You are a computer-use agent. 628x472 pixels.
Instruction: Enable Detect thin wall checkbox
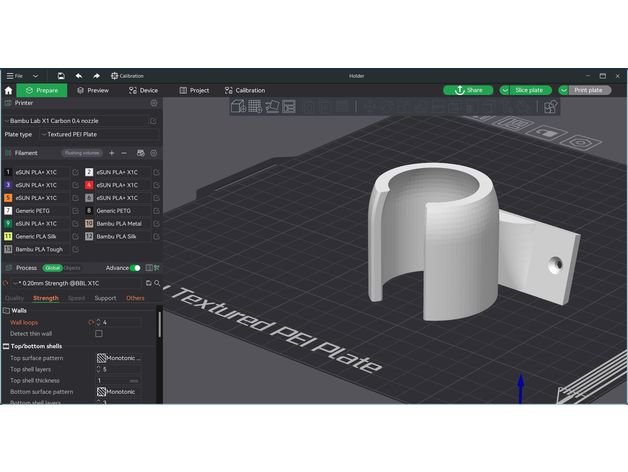tap(98, 333)
